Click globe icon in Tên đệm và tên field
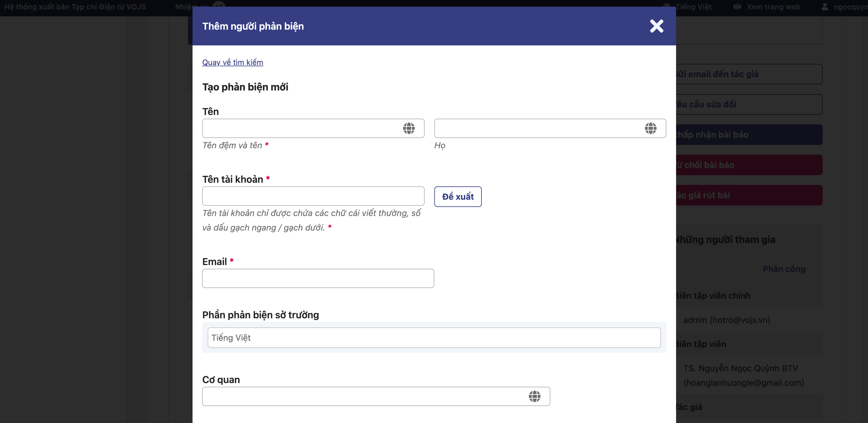 (x=409, y=128)
